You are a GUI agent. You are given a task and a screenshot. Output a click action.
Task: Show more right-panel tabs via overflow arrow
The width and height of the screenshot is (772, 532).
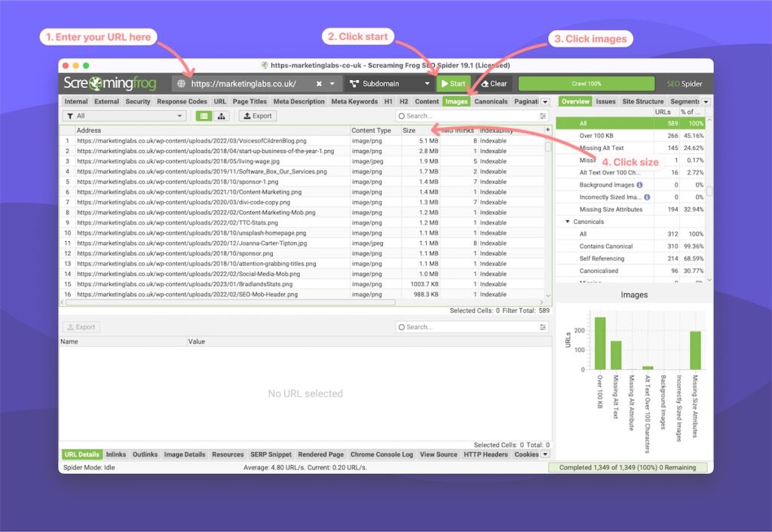[x=706, y=102]
